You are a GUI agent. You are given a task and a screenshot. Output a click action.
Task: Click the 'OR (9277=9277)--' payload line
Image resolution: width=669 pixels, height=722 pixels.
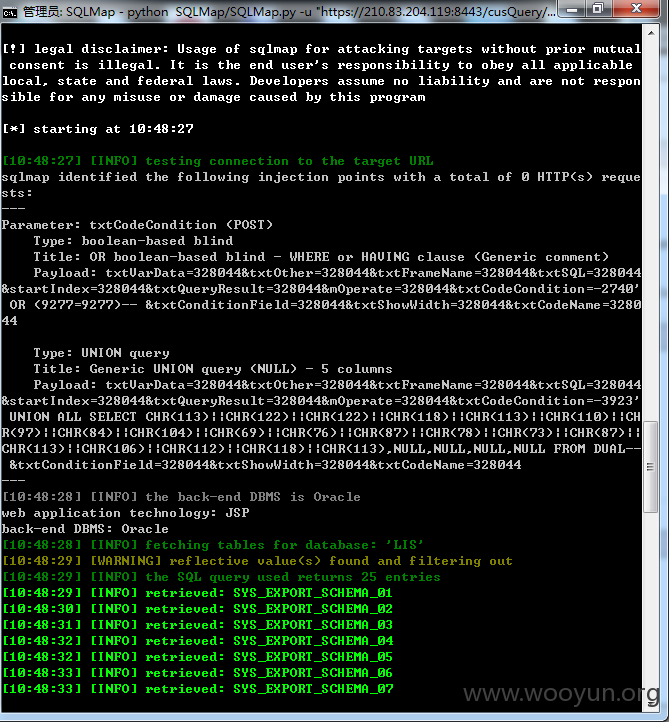click(325, 305)
